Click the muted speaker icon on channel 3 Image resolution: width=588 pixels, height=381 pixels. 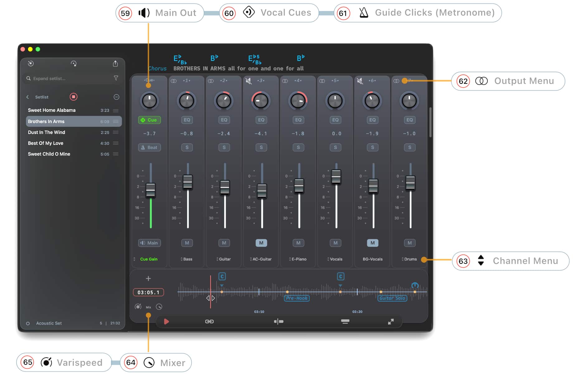coord(248,81)
